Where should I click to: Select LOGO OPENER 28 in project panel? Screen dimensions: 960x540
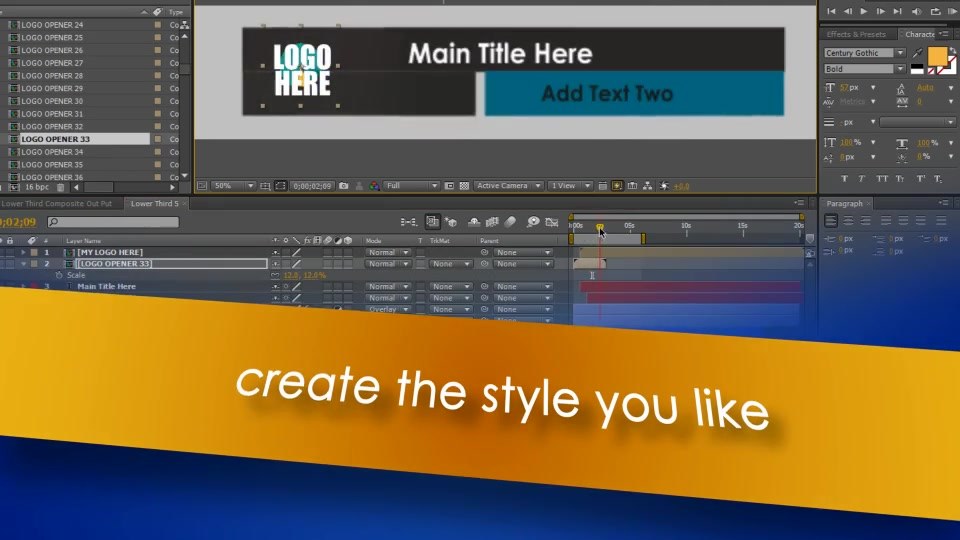coord(52,76)
